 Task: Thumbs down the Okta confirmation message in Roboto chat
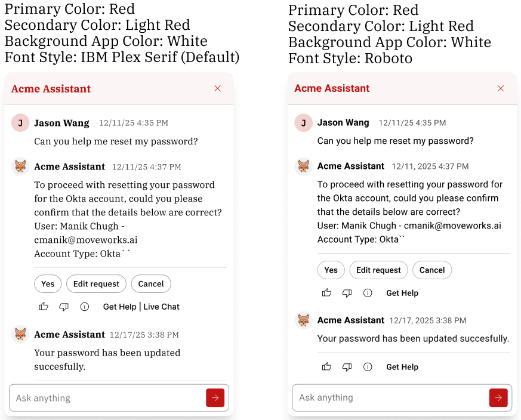pyautogui.click(x=347, y=293)
